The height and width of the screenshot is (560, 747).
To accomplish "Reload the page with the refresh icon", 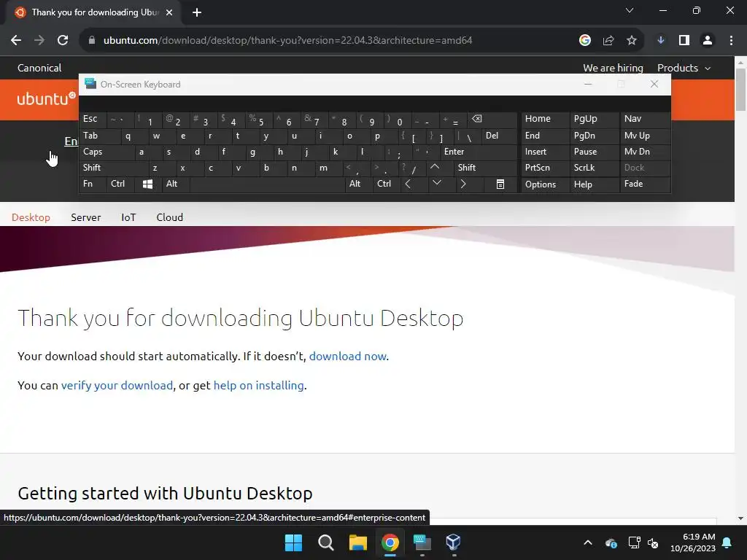I will (x=63, y=41).
